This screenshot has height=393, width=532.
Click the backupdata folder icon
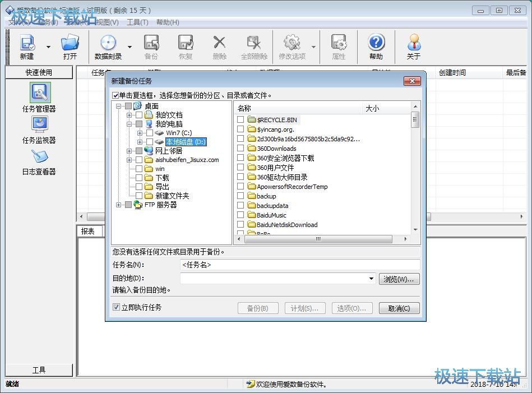[251, 205]
